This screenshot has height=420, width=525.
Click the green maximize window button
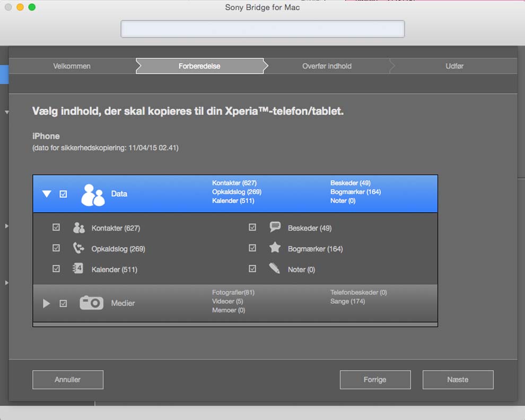point(32,7)
